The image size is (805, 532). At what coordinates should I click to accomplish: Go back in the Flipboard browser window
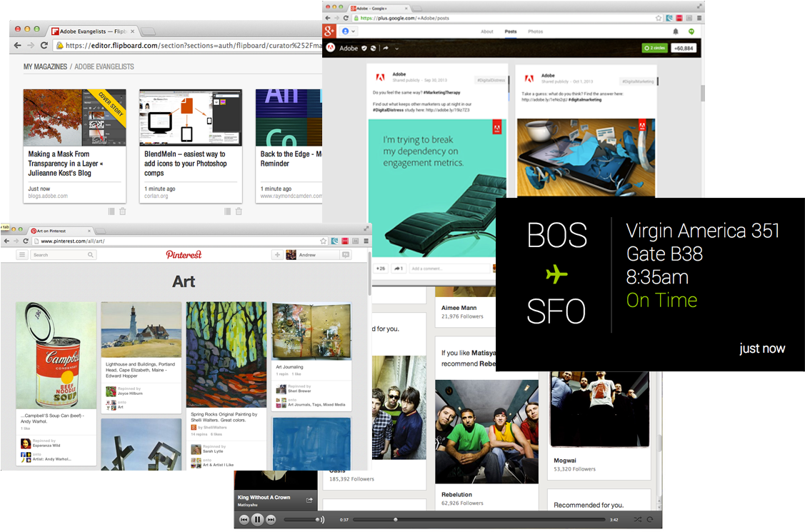[17, 45]
